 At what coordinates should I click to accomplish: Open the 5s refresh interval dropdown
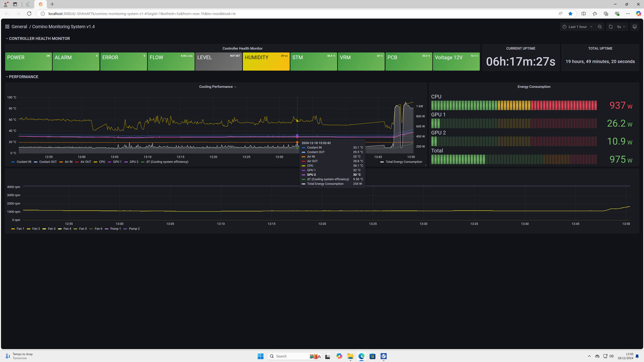click(621, 27)
